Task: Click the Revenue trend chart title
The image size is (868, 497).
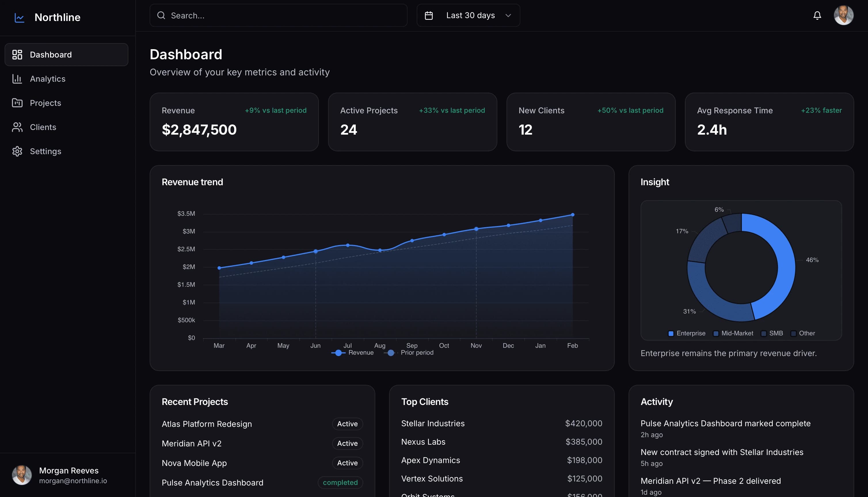Action: 192,182
